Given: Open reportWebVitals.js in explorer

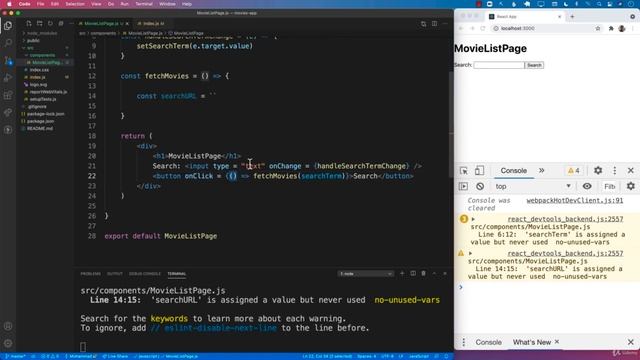Looking at the screenshot, I should [48, 92].
